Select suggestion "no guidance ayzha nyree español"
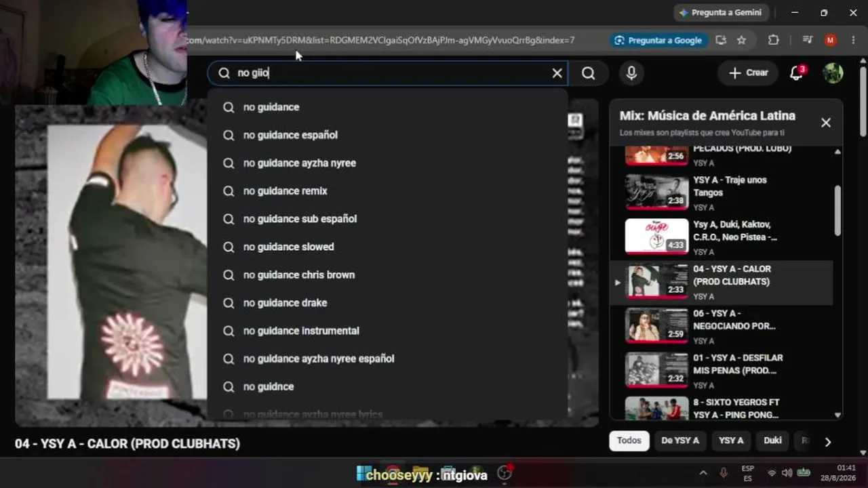Viewport: 868px width, 488px height. coord(388,359)
